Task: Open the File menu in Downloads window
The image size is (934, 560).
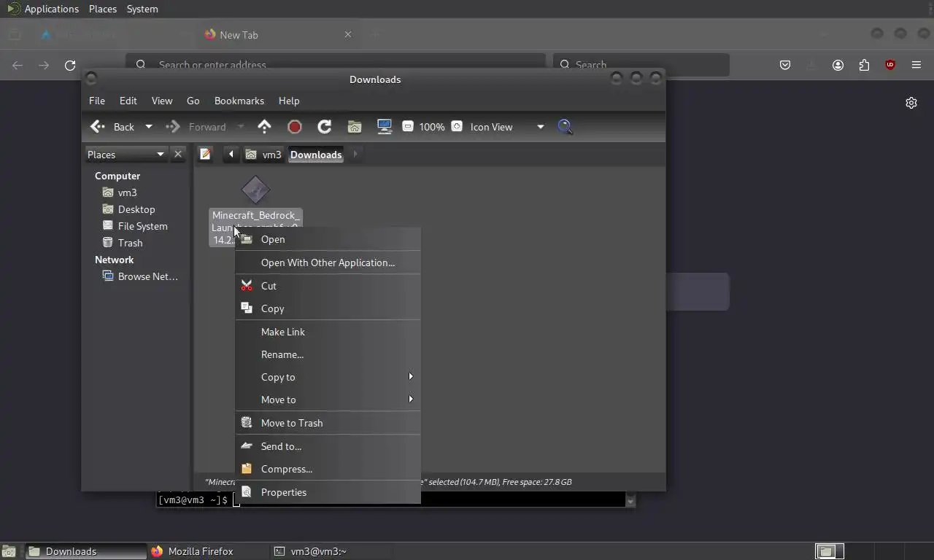Action: (x=97, y=101)
